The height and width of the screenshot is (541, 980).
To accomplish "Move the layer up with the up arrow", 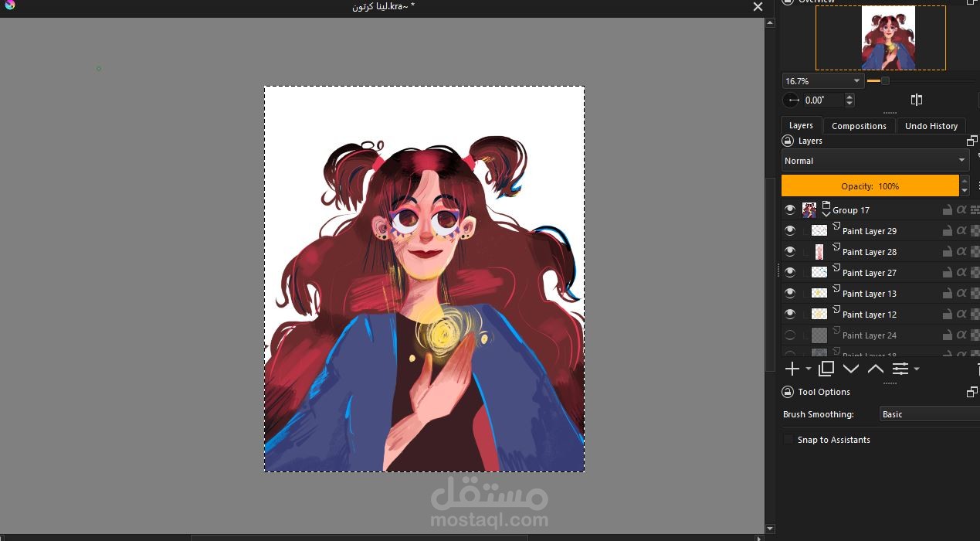I will [x=875, y=369].
